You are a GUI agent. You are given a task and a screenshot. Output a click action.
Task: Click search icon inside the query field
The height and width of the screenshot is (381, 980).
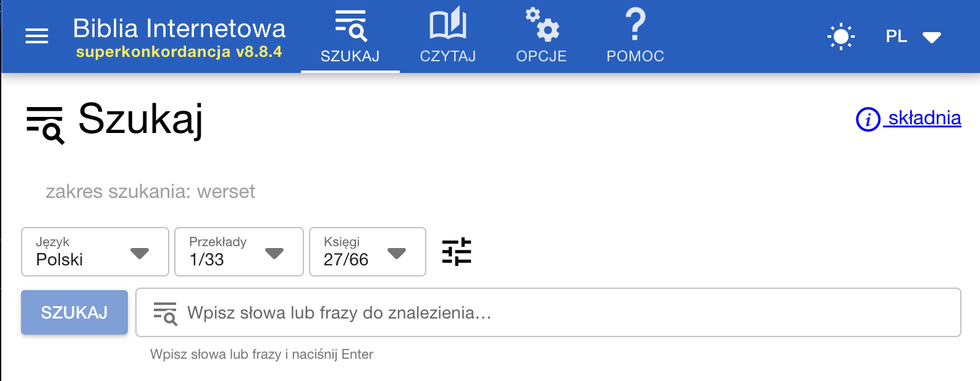click(x=165, y=314)
